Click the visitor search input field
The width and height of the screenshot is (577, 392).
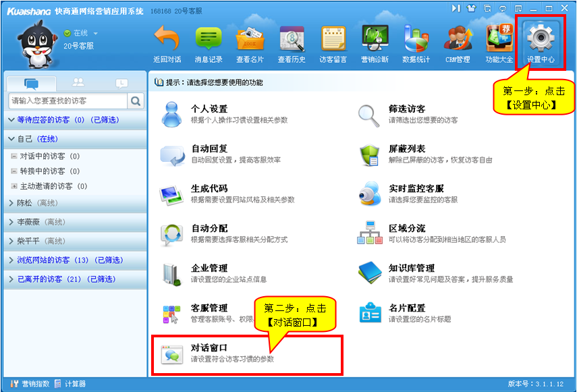(67, 101)
